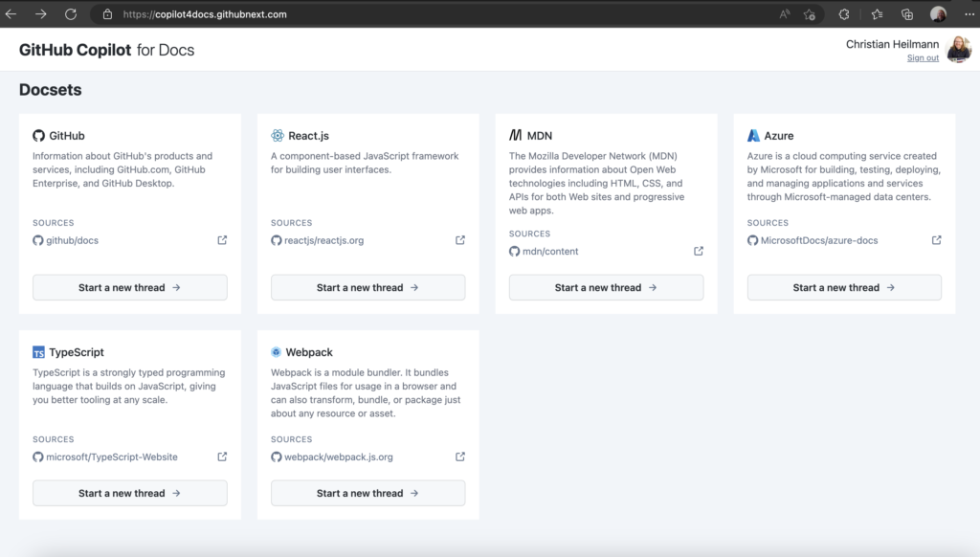
Task: Click the Sign out link
Action: point(923,57)
